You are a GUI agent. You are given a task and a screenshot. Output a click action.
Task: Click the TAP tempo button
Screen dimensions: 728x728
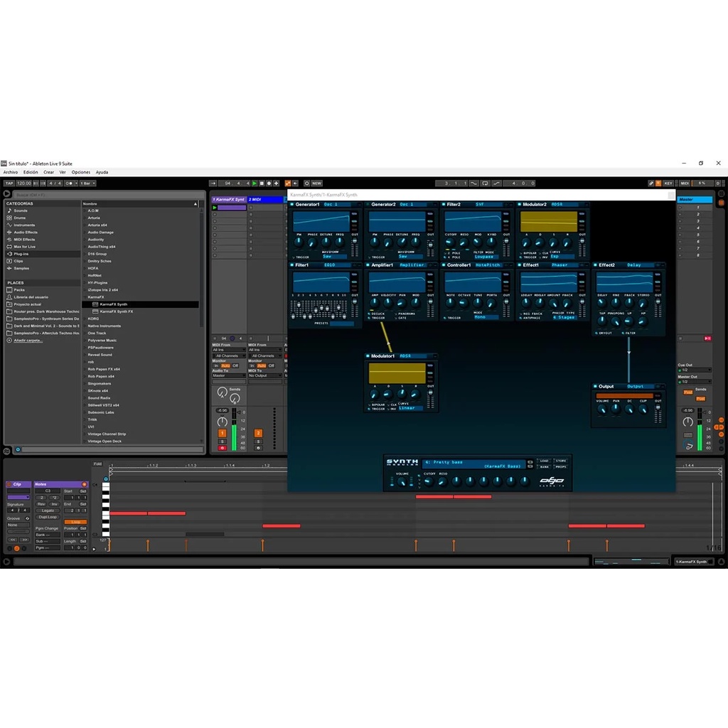tap(9, 183)
